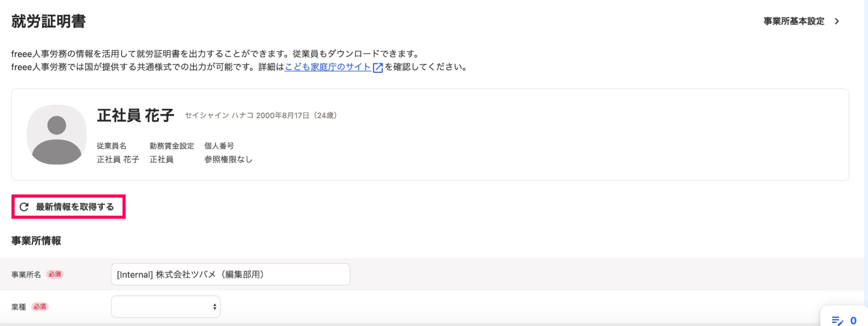Click the 必須 badge beside 事業所名
868x326 pixels.
pos(55,274)
